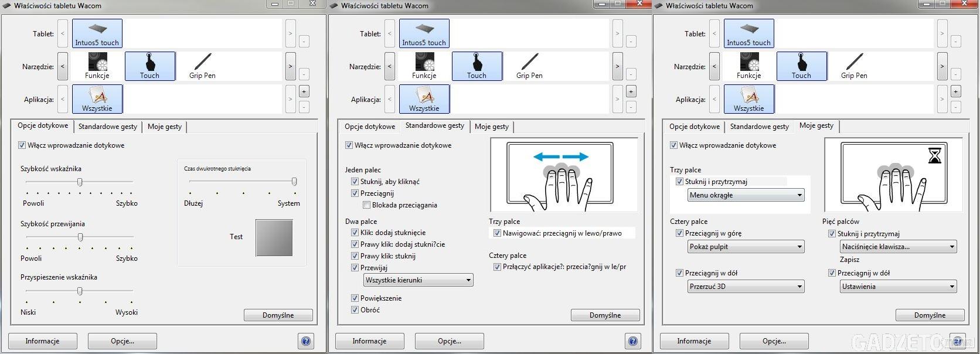Click Intuos5 touch tablet icon in Pięć palców window
Screen dimensions: 980x354
pos(748,33)
